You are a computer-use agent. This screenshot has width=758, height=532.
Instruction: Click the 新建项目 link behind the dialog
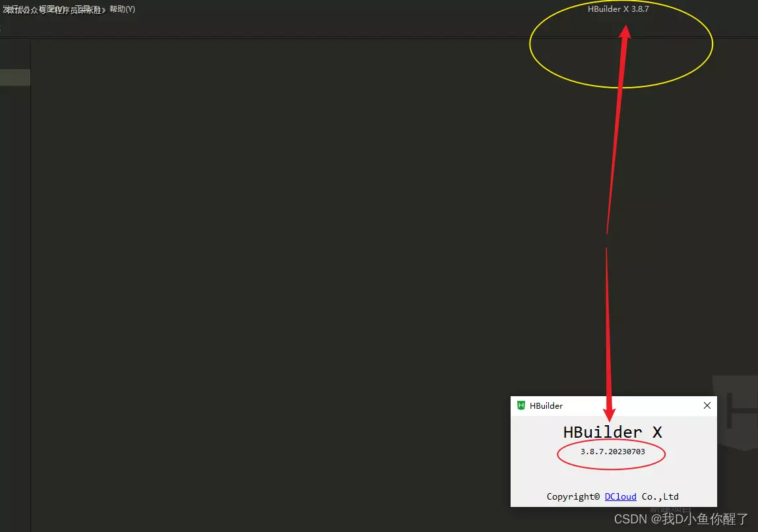pos(670,510)
